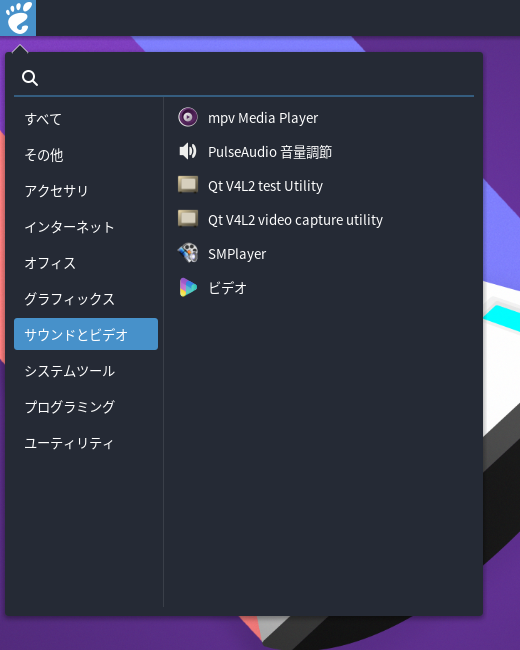Image resolution: width=520 pixels, height=650 pixels.
Task: Click Qt V4L2 video capture utility icon
Action: click(188, 219)
